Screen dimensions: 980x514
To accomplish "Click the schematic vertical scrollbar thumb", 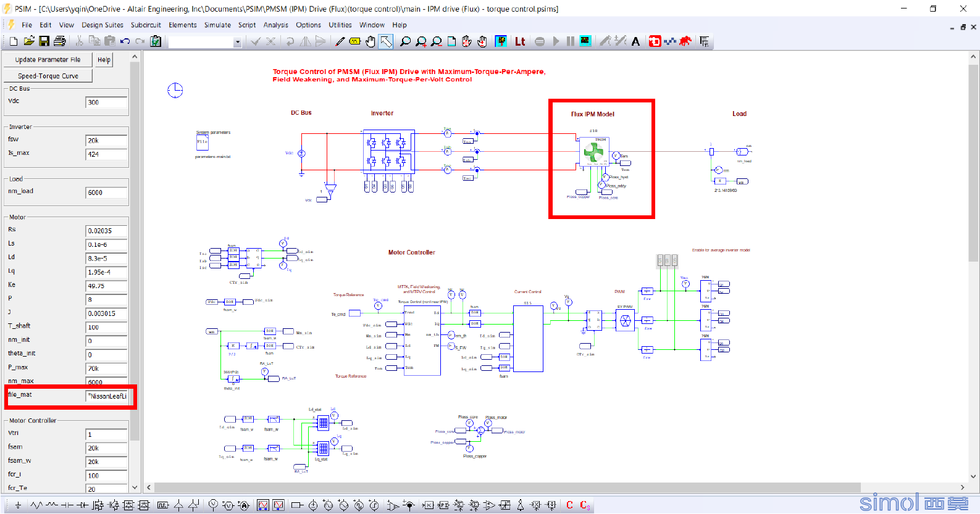I will [974, 162].
